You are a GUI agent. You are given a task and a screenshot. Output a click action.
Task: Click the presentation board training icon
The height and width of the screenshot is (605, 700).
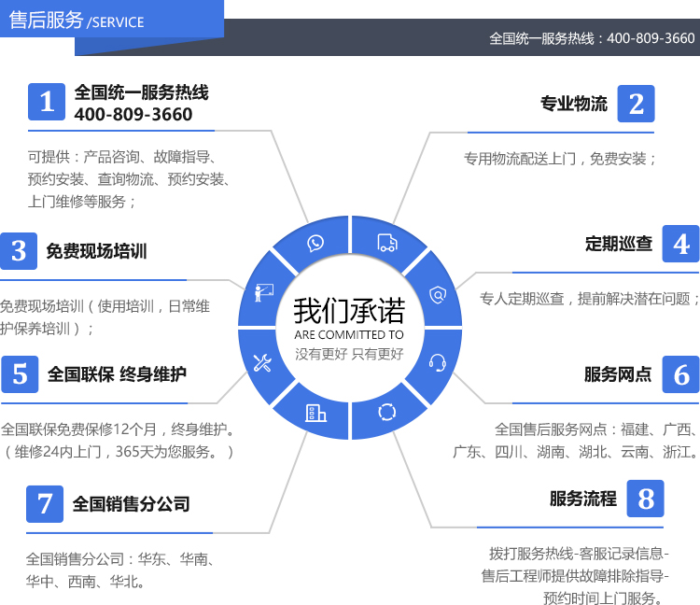tap(263, 292)
